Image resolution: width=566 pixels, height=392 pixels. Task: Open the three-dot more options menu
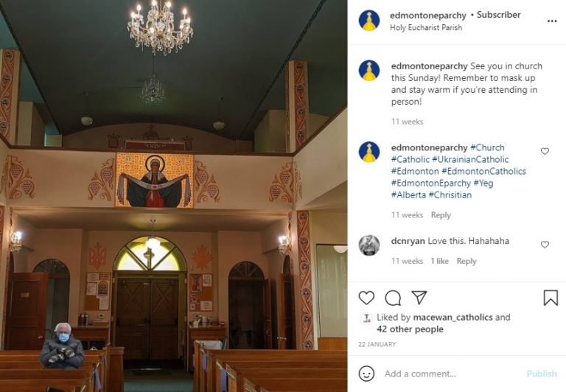[x=552, y=21]
